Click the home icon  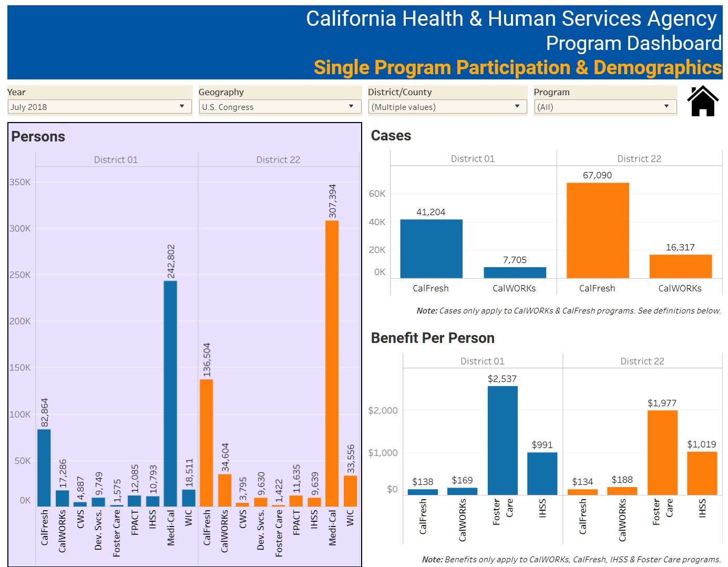coord(703,101)
